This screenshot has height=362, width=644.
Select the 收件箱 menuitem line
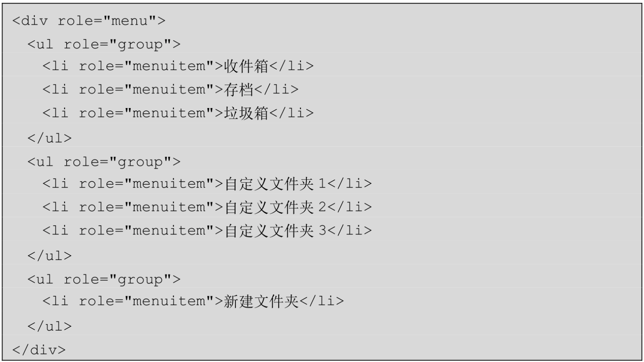[x=178, y=66]
